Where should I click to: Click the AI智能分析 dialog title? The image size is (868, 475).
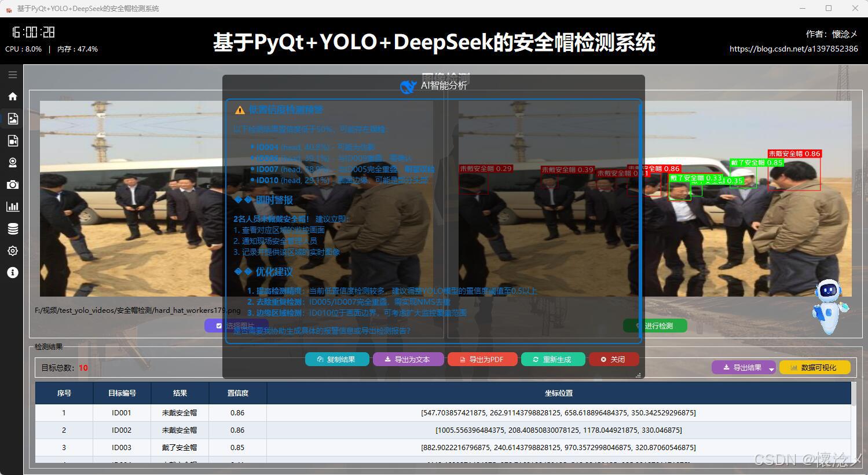pos(444,86)
